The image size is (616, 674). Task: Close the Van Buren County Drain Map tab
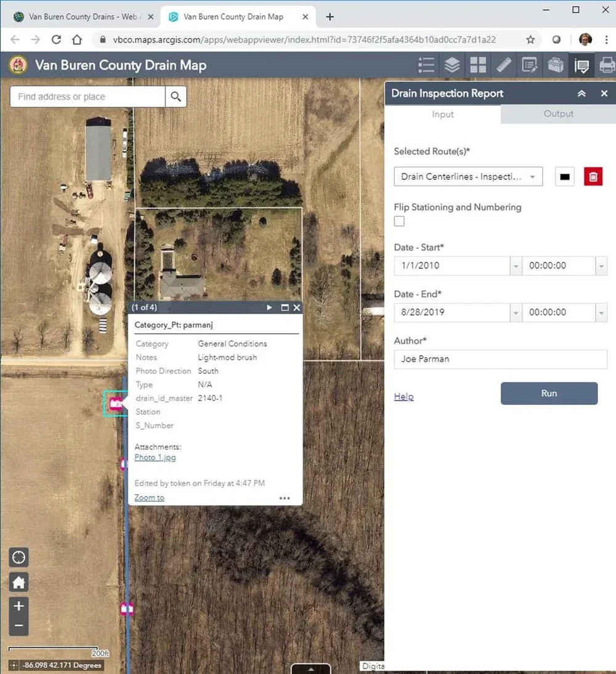coord(305,17)
